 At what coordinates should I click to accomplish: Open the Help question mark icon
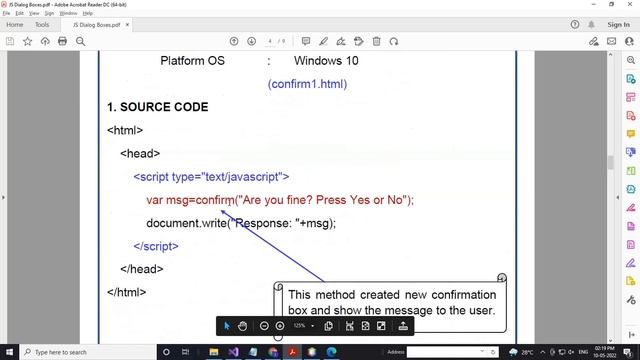[575, 24]
